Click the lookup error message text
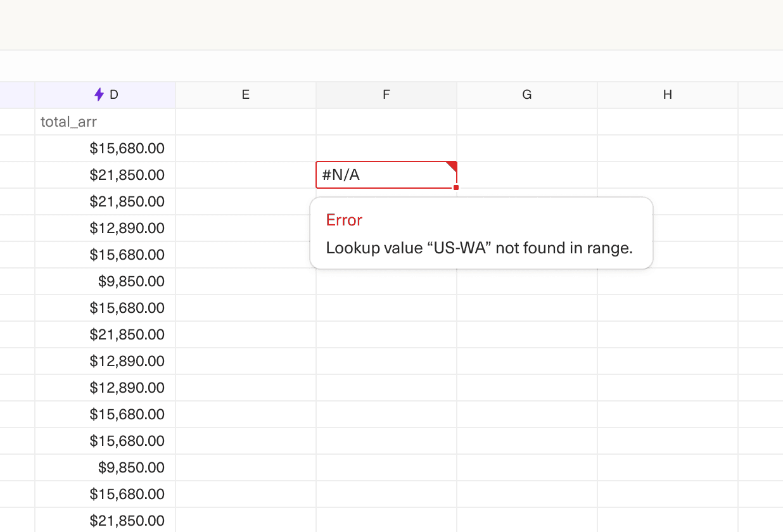This screenshot has height=532, width=783. tap(479, 248)
